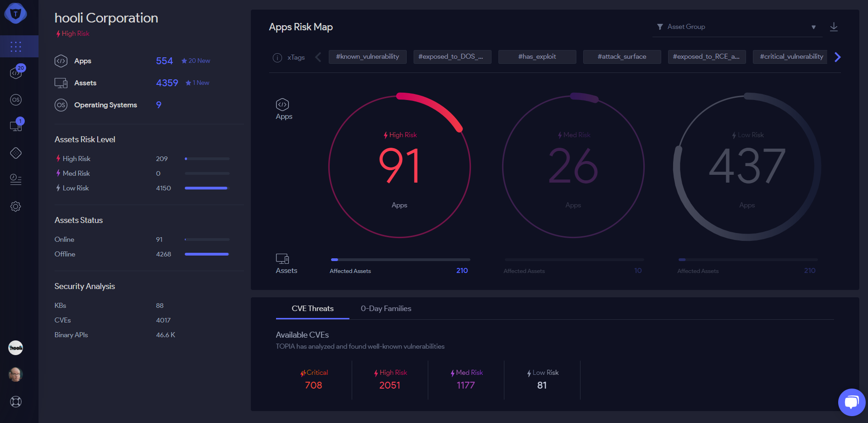
Task: Open the dashboard grid icon in sidebar
Action: click(16, 46)
